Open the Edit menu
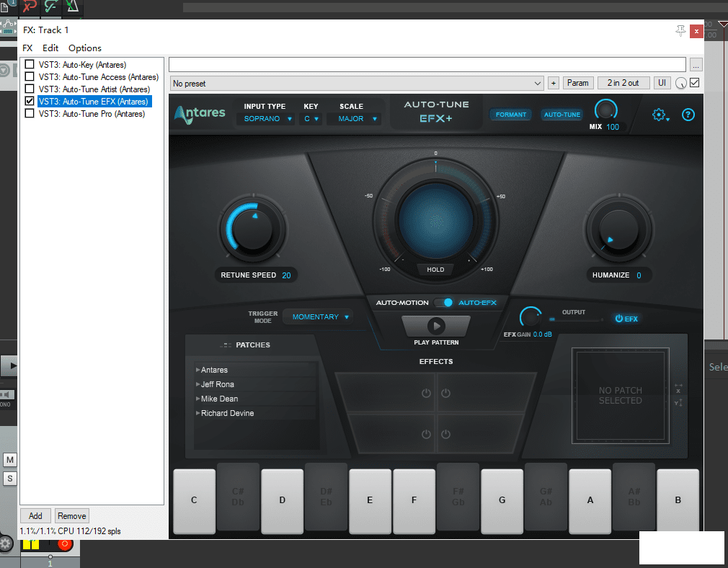 (x=50, y=48)
